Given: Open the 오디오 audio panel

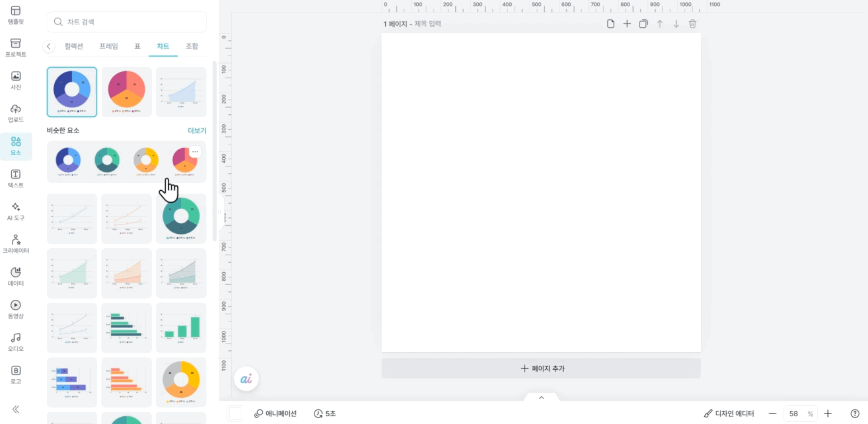Looking at the screenshot, I should (x=16, y=342).
